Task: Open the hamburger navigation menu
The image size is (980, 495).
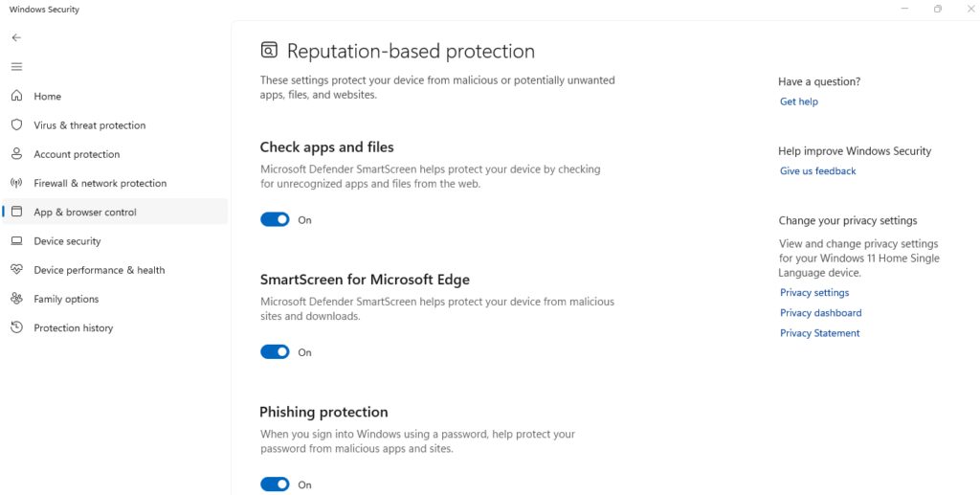Action: [16, 67]
